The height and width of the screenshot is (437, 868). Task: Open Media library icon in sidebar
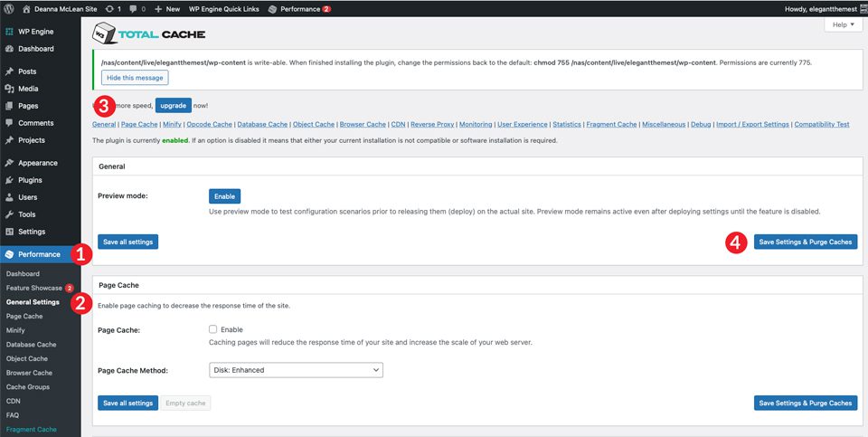9,89
